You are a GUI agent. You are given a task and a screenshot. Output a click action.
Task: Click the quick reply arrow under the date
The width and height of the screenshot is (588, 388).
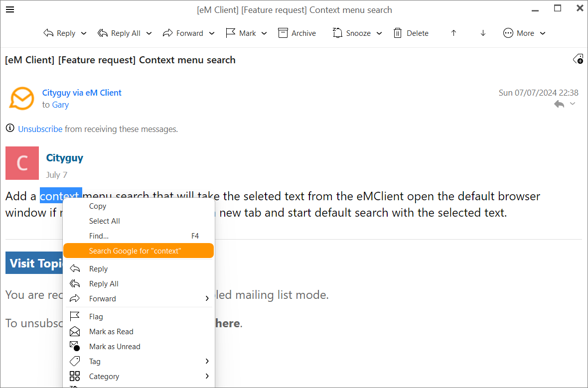(x=559, y=104)
